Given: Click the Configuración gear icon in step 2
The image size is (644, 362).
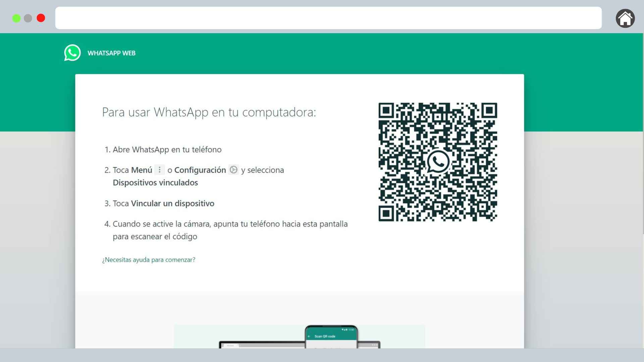Looking at the screenshot, I should (x=234, y=170).
